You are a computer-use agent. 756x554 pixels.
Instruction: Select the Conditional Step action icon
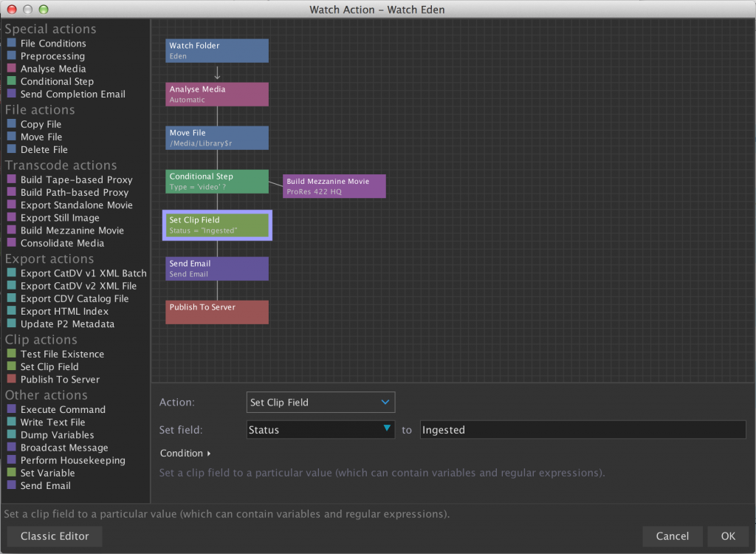[x=11, y=81]
